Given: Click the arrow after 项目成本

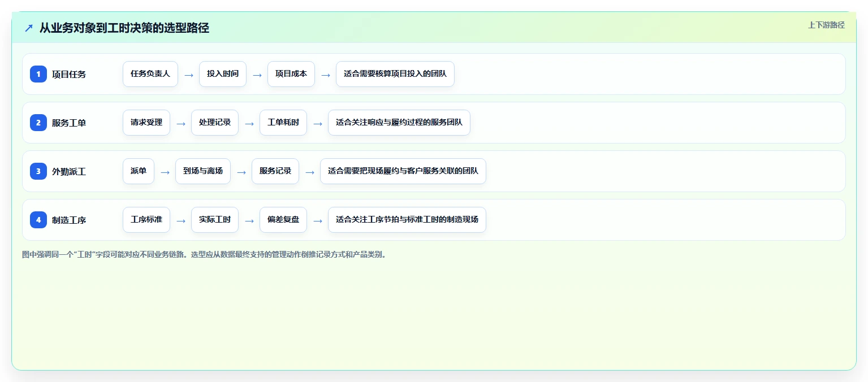Looking at the screenshot, I should (326, 75).
